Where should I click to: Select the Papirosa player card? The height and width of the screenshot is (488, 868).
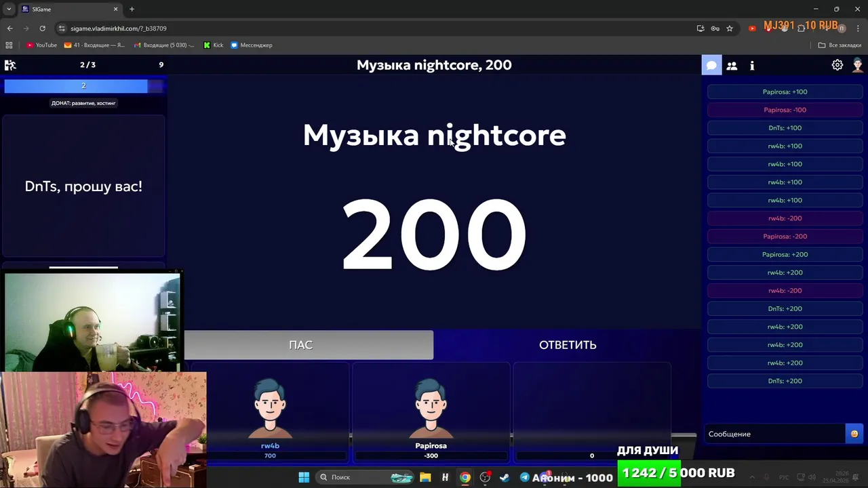[431, 413]
